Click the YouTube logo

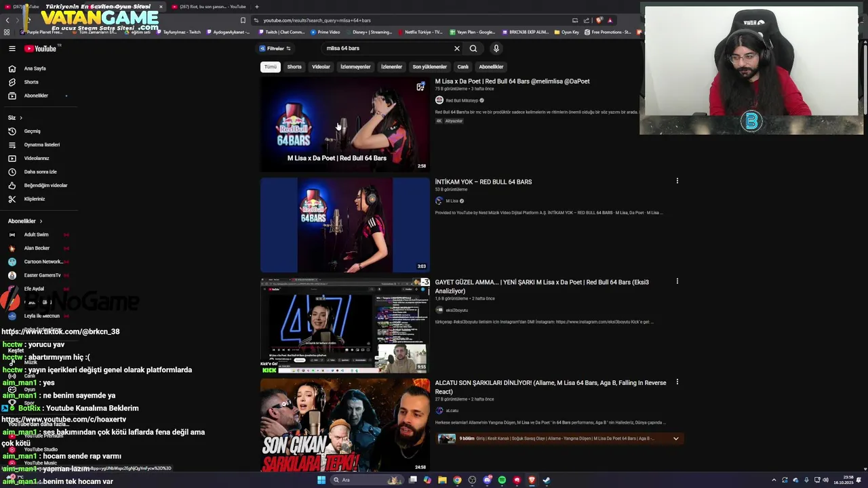(x=41, y=48)
